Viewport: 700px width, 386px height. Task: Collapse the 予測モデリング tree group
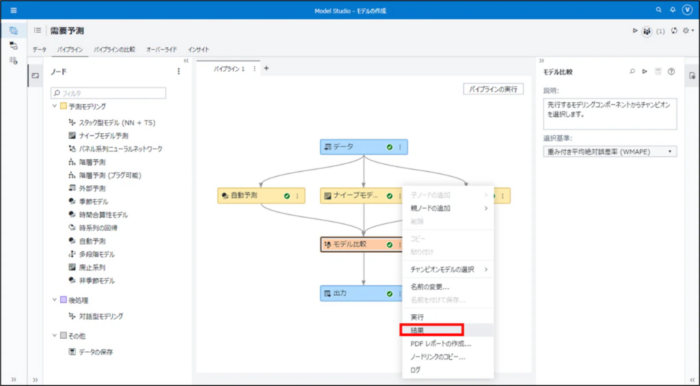[x=54, y=106]
